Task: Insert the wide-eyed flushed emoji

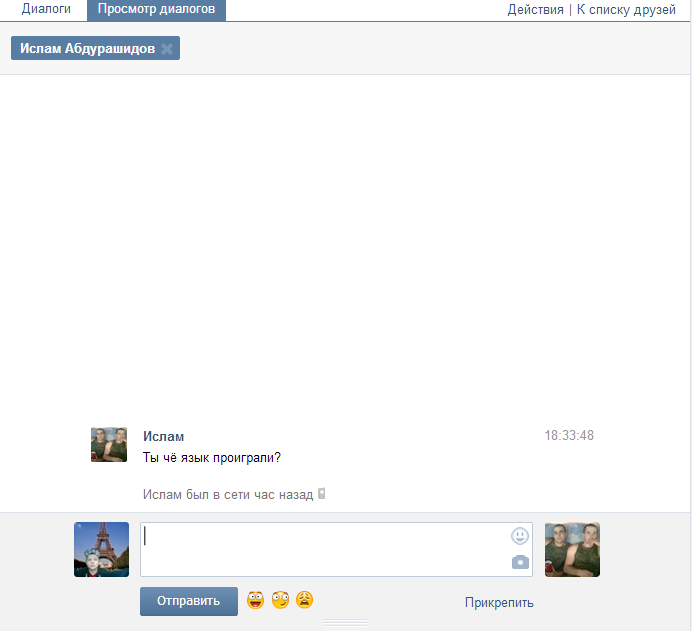Action: click(280, 601)
